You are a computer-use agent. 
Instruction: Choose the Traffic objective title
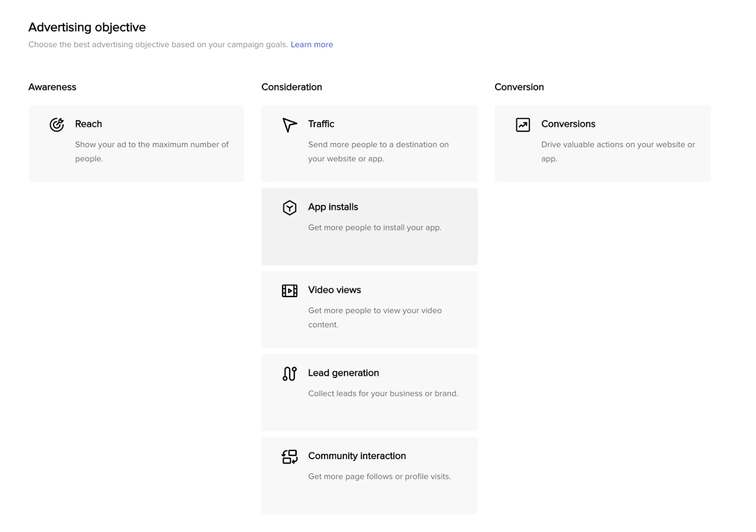(321, 124)
